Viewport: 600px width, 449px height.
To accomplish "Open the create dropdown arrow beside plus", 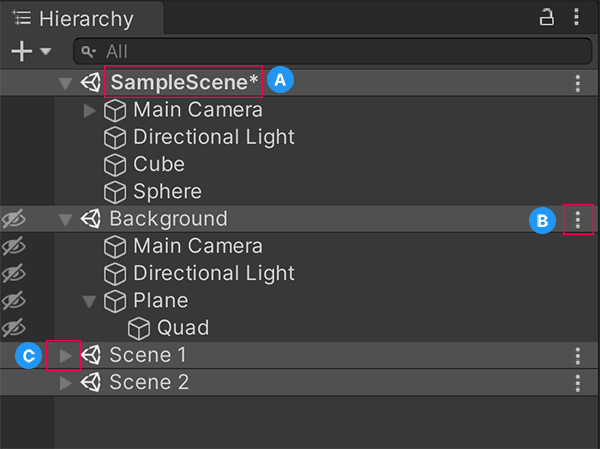I will pyautogui.click(x=46, y=51).
